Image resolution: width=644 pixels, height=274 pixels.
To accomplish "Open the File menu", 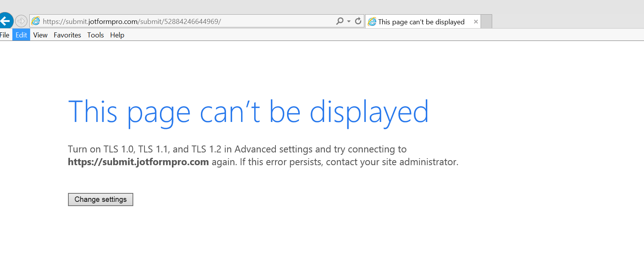I will tap(5, 35).
